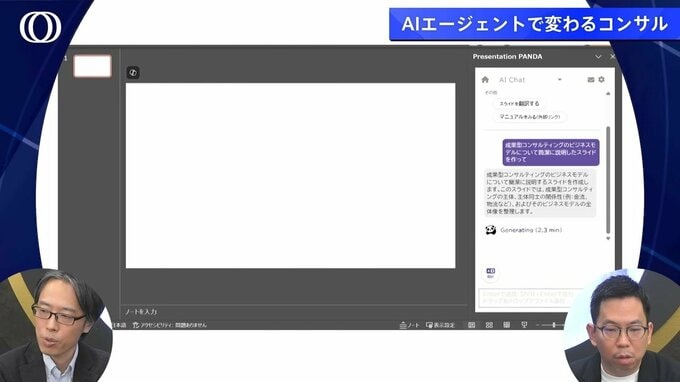Image resolution: width=680 pixels, height=382 pixels.
Task: Click the ノートを入力 notes field
Action: [x=294, y=312]
